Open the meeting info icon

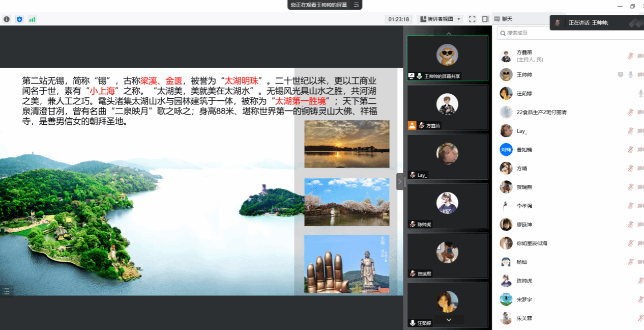pyautogui.click(x=7, y=19)
